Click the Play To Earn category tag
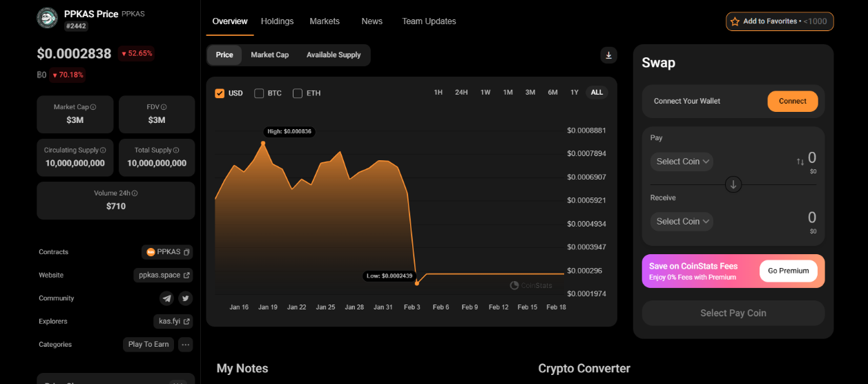868x384 pixels. tap(148, 344)
